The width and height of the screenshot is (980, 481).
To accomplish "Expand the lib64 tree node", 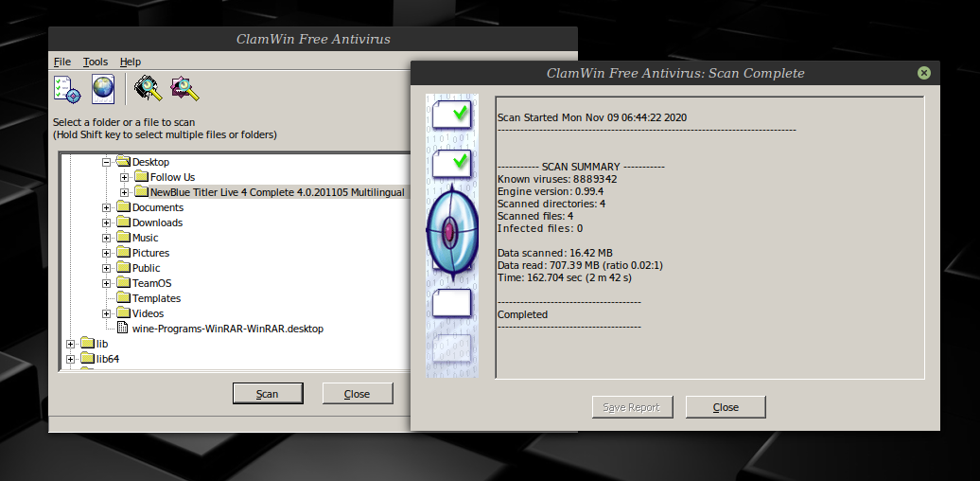I will coord(70,359).
